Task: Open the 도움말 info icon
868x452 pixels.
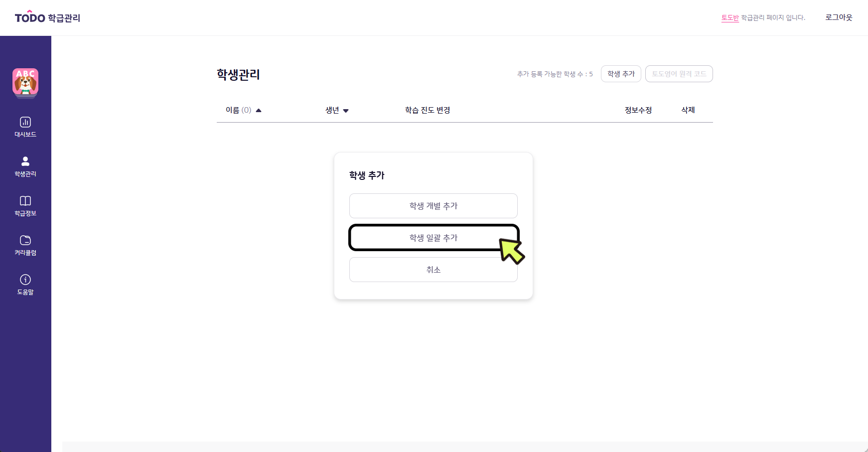Action: (x=25, y=280)
